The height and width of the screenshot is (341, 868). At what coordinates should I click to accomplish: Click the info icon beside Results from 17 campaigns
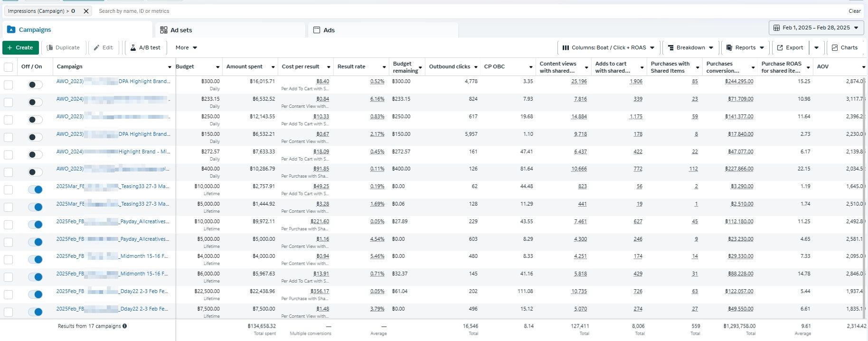click(x=125, y=326)
